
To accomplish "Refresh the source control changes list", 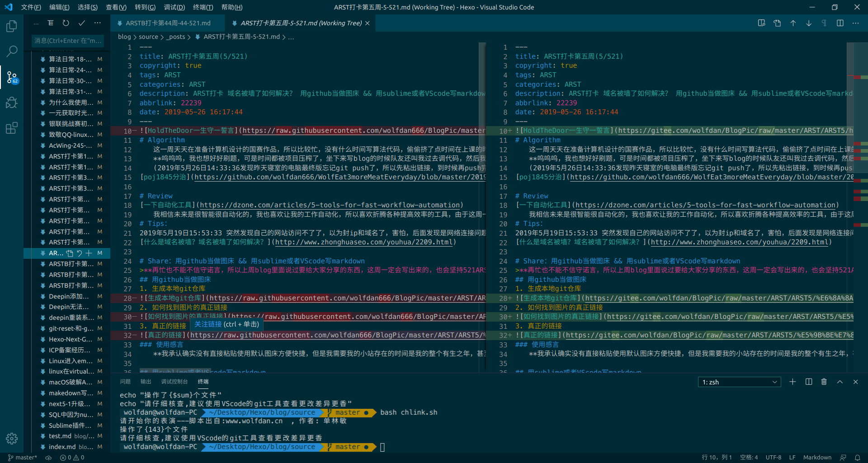I will click(66, 23).
